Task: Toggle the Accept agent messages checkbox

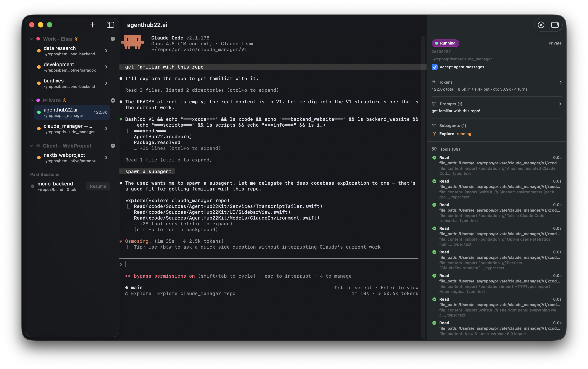Action: point(435,67)
